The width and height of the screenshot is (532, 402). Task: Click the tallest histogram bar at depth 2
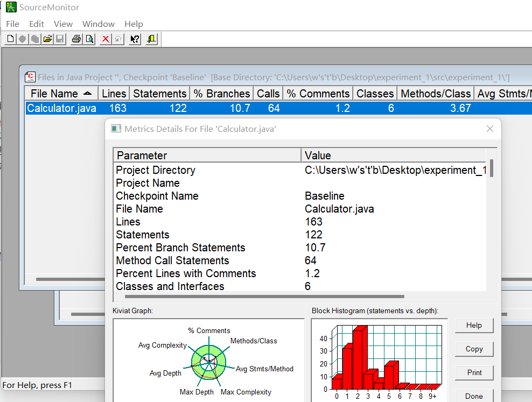[359, 358]
